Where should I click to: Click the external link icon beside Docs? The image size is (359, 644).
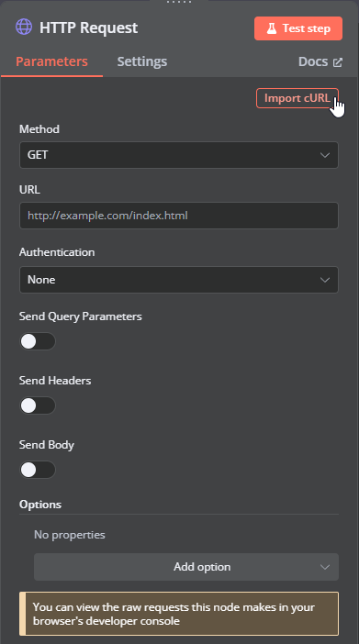tap(338, 62)
